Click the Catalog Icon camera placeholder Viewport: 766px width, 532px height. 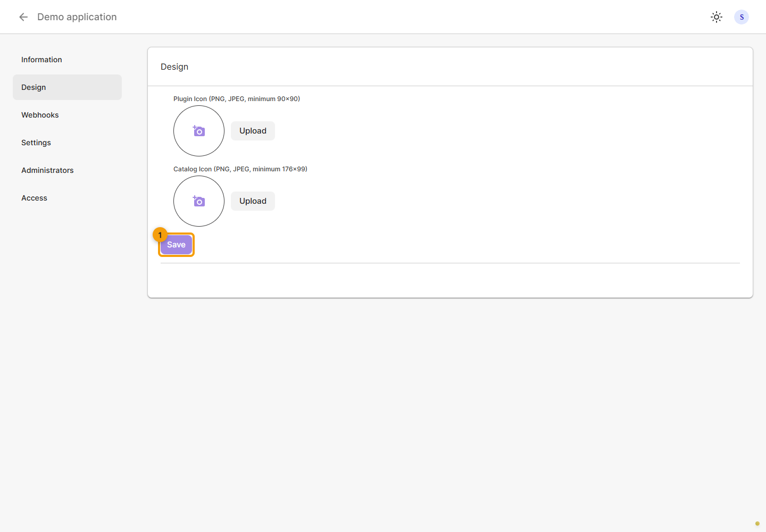click(x=199, y=201)
